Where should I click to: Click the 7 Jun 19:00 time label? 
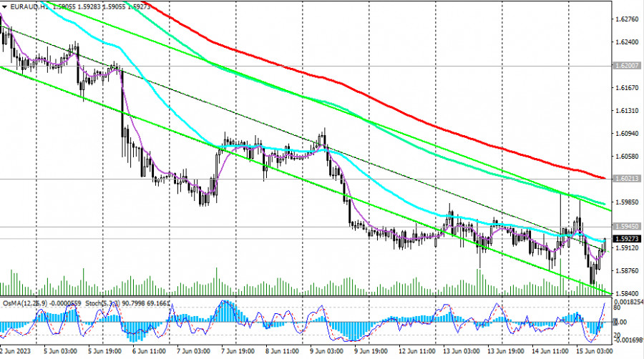(x=238, y=351)
